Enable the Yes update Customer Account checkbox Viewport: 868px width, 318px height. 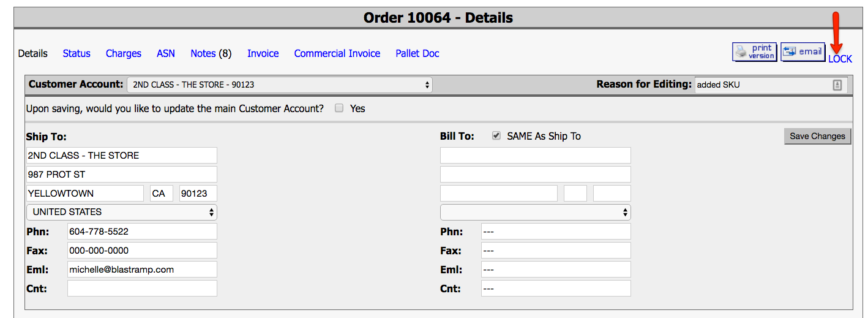tap(339, 108)
